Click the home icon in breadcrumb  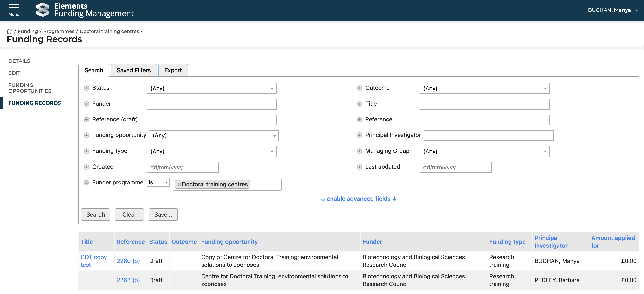[x=9, y=31]
